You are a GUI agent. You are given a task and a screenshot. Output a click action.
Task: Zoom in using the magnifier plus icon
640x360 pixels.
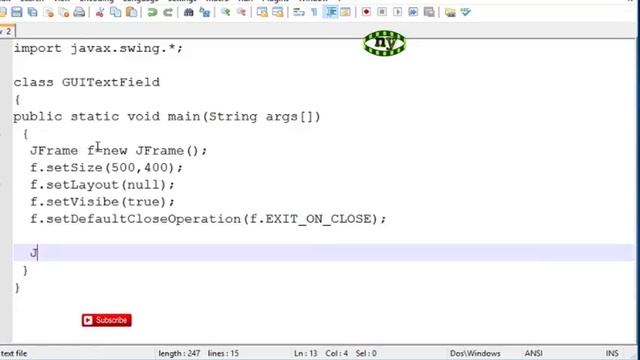pos(225,12)
